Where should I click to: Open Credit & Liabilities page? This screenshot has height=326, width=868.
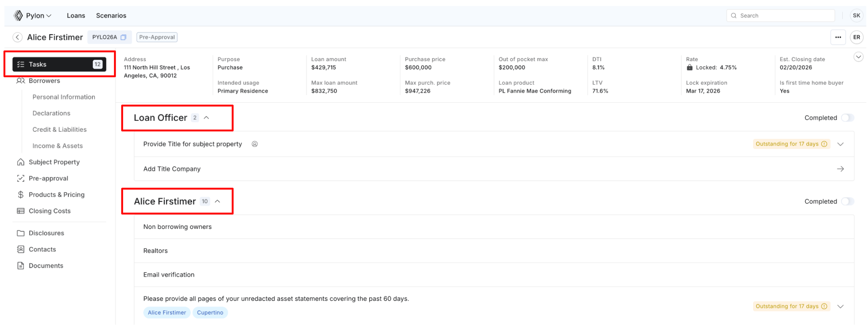[x=59, y=130]
